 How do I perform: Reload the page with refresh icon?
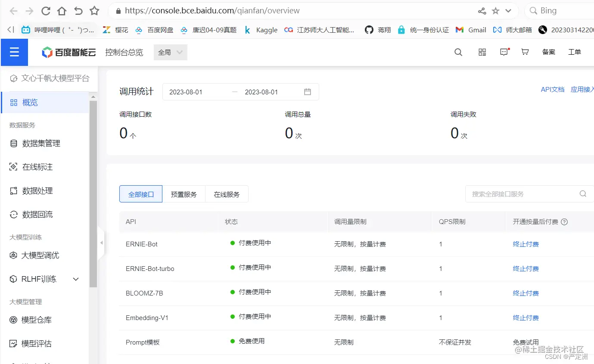[46, 11]
